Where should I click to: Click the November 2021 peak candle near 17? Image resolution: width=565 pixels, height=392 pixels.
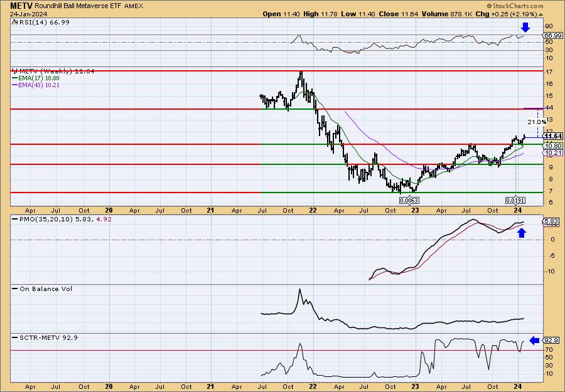point(301,77)
